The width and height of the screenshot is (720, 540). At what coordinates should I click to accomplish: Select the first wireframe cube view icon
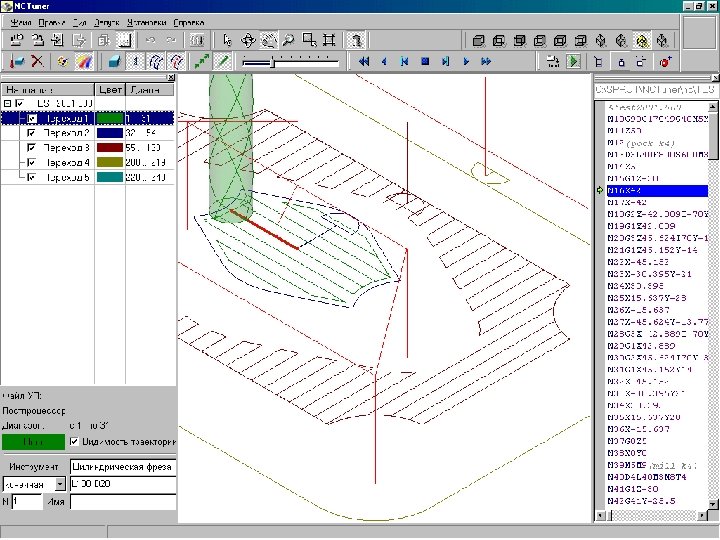478,40
